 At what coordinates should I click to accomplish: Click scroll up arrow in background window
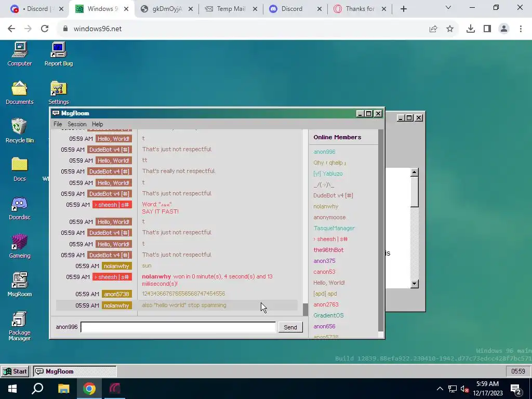pyautogui.click(x=414, y=172)
